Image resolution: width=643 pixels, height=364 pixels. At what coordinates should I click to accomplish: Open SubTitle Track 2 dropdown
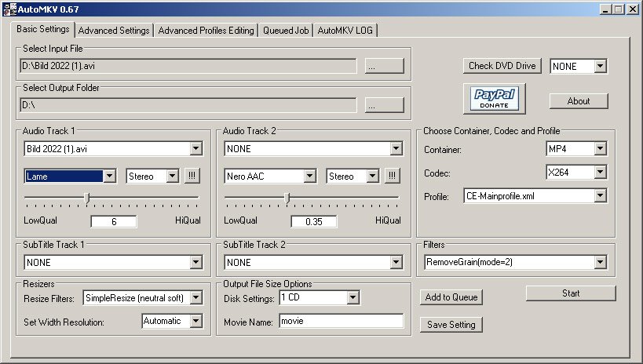click(396, 262)
